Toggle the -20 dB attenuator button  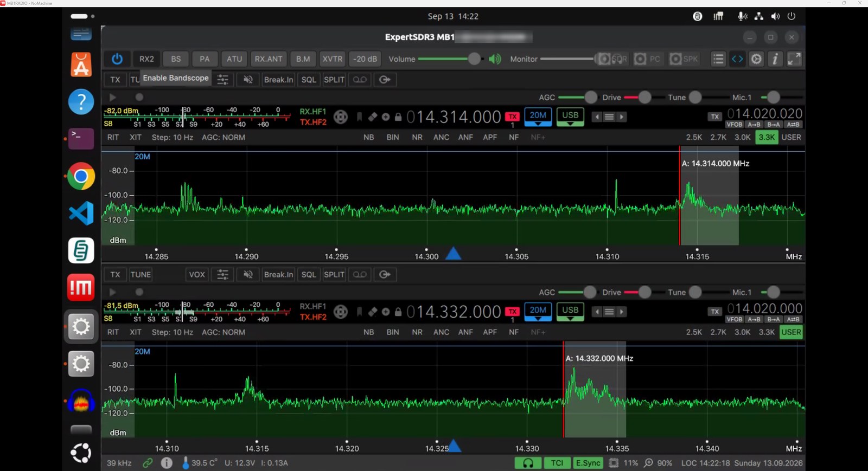pos(365,59)
